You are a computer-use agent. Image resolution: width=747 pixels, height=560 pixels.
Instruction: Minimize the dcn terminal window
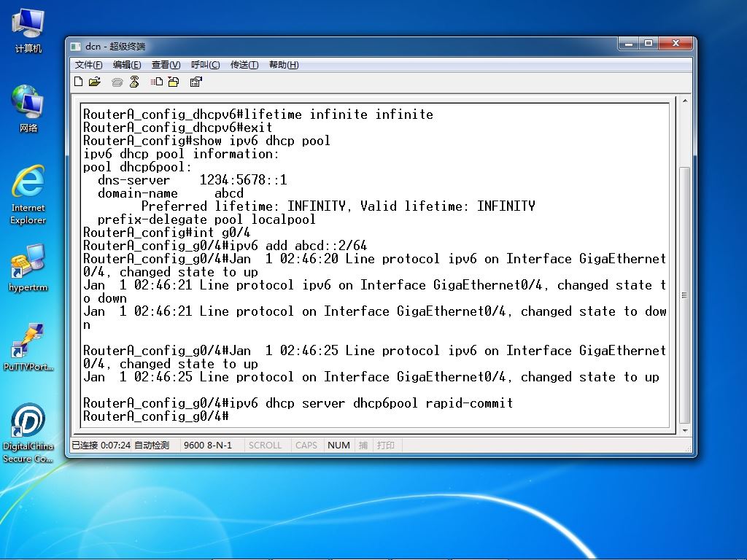pos(629,43)
